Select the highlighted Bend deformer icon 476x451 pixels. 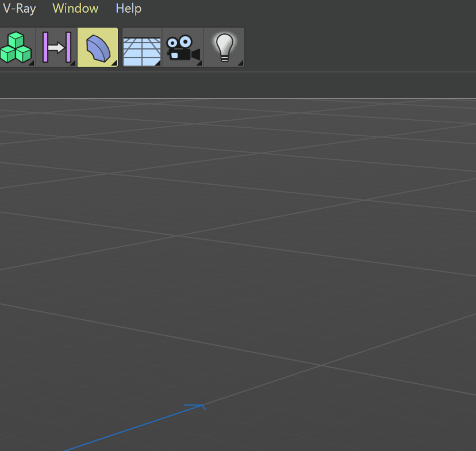coord(98,47)
